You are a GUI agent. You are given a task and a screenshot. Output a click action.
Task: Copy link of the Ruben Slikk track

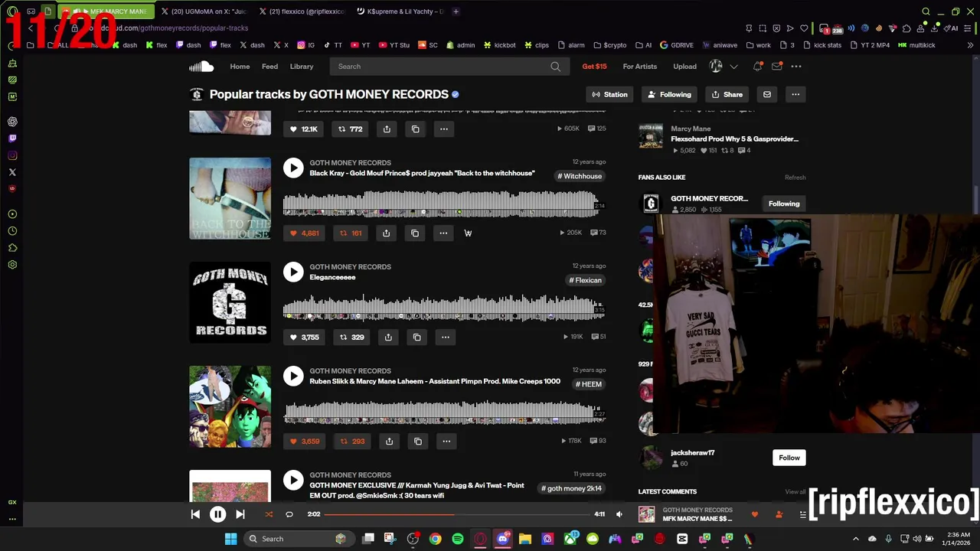pos(417,441)
